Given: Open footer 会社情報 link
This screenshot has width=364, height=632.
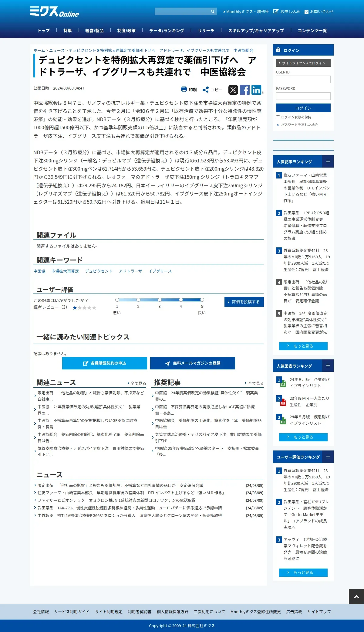Looking at the screenshot, I should [x=41, y=612].
